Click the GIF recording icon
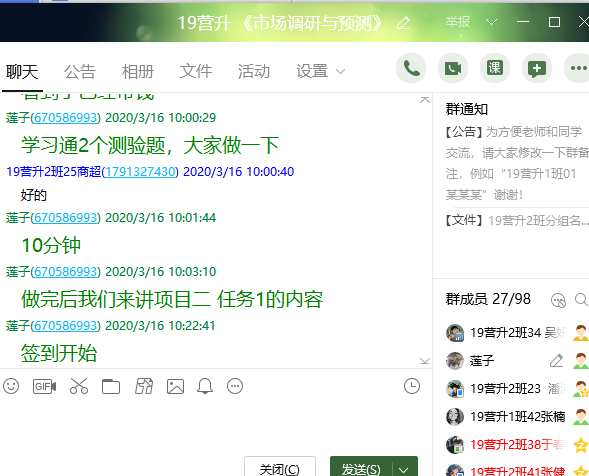Viewport: 589px width, 476px height. click(44, 386)
